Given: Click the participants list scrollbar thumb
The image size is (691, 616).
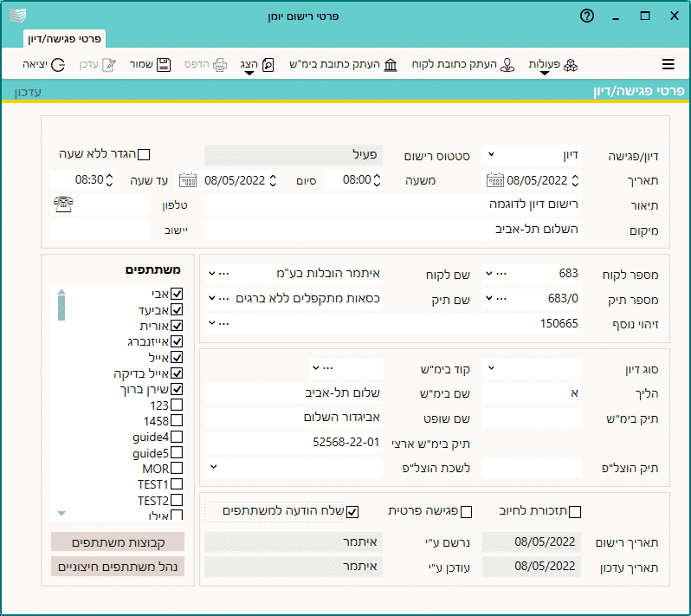Looking at the screenshot, I should coord(61,308).
